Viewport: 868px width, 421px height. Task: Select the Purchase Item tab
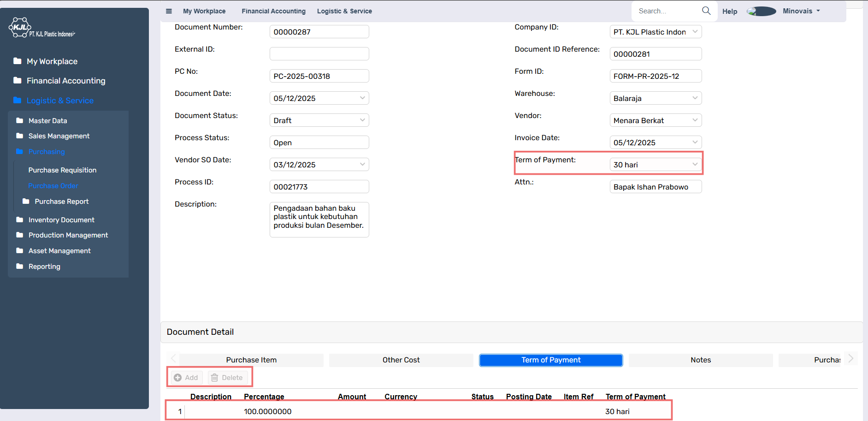(251, 360)
